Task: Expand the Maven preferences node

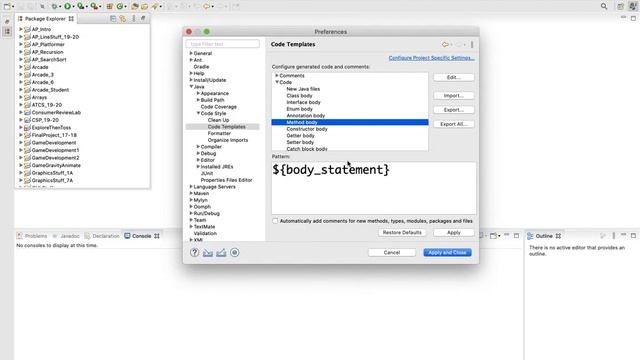Action: pyautogui.click(x=191, y=193)
